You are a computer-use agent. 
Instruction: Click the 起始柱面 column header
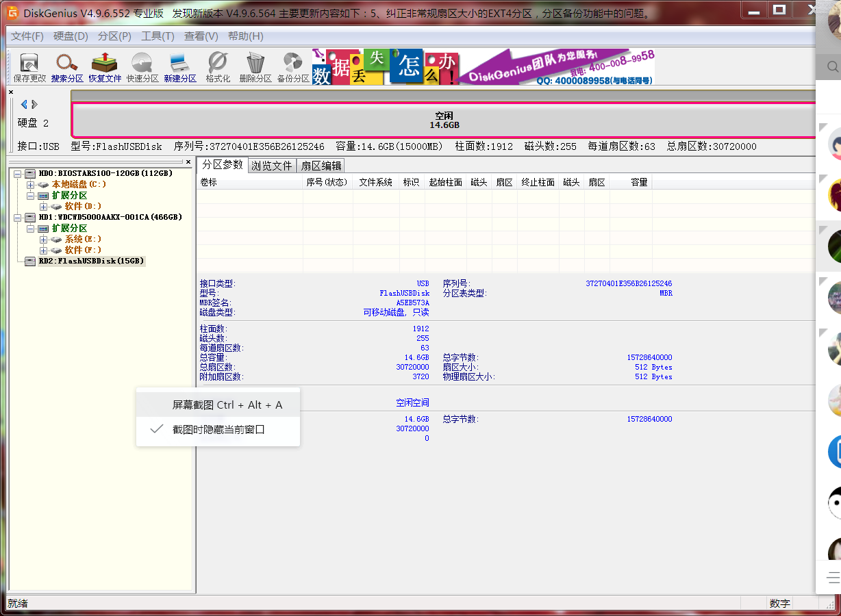pos(445,182)
